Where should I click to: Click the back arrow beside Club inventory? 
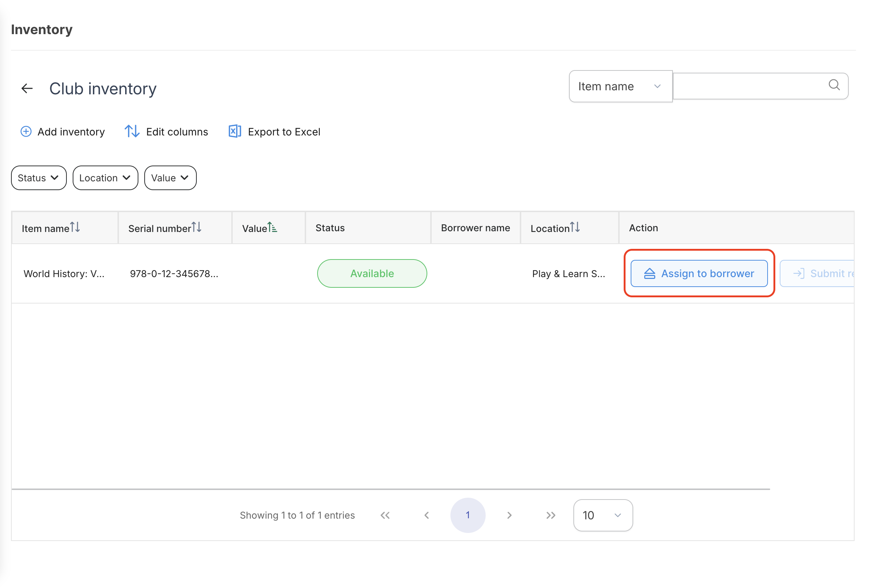(27, 89)
